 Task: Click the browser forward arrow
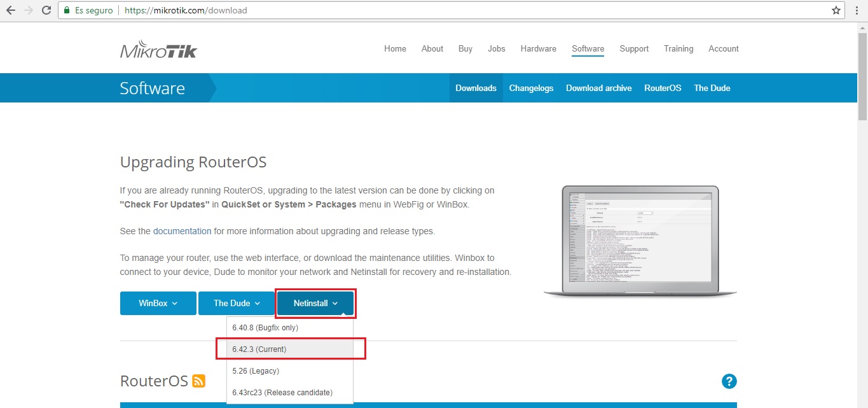tap(29, 10)
